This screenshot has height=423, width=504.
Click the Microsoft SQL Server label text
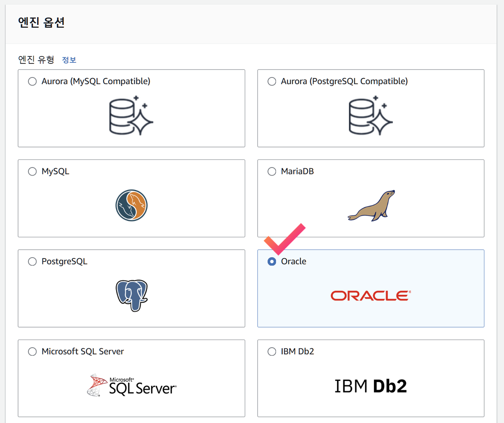point(83,352)
